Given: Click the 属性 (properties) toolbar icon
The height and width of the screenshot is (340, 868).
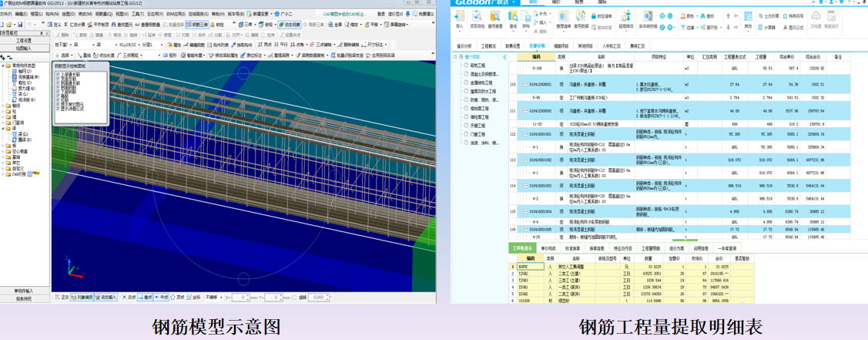Looking at the screenshot, I should [x=174, y=44].
